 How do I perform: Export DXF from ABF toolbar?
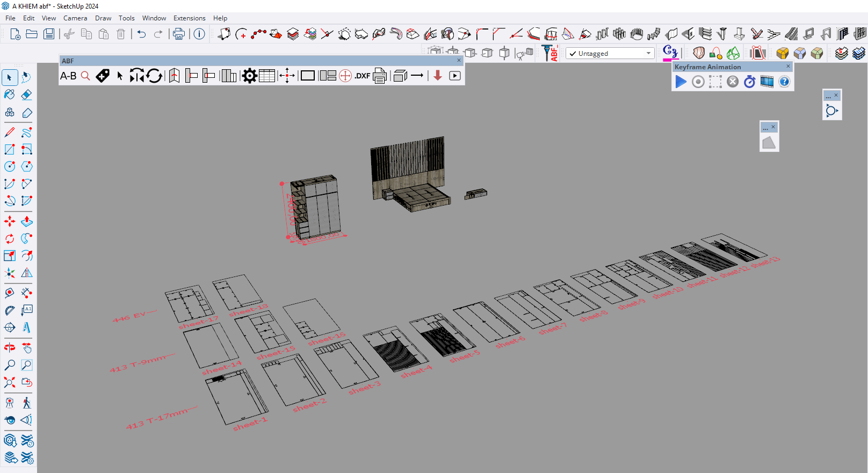coord(363,76)
